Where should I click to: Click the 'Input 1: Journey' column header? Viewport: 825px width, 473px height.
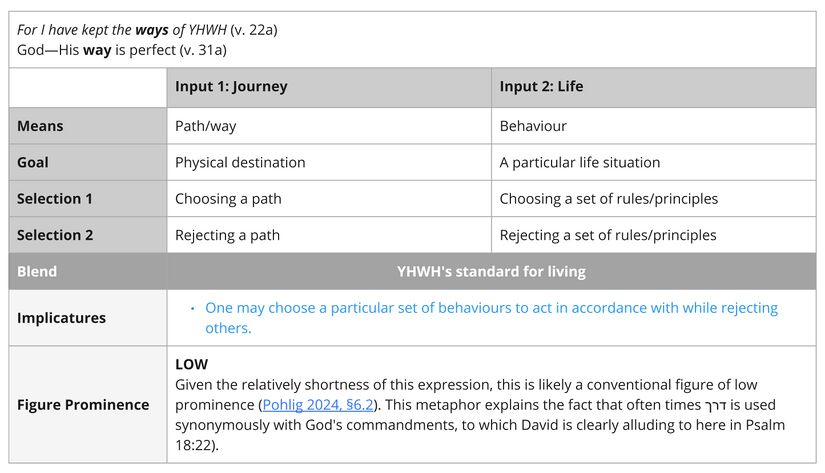click(231, 87)
